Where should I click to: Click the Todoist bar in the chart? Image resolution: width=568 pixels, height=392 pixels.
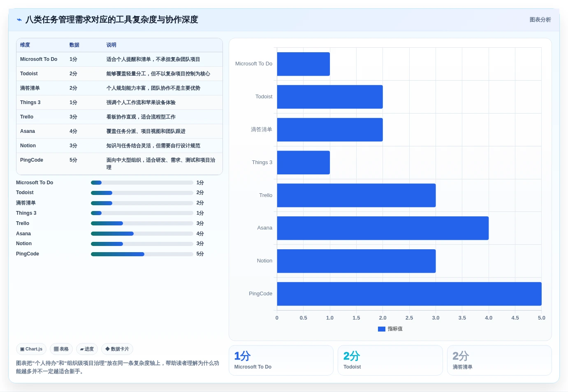point(330,97)
